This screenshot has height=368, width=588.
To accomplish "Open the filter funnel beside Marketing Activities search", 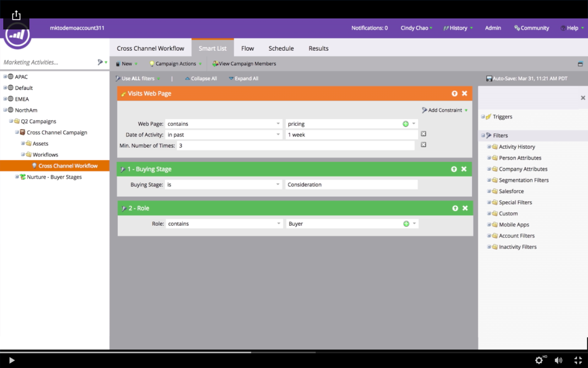I will 100,62.
